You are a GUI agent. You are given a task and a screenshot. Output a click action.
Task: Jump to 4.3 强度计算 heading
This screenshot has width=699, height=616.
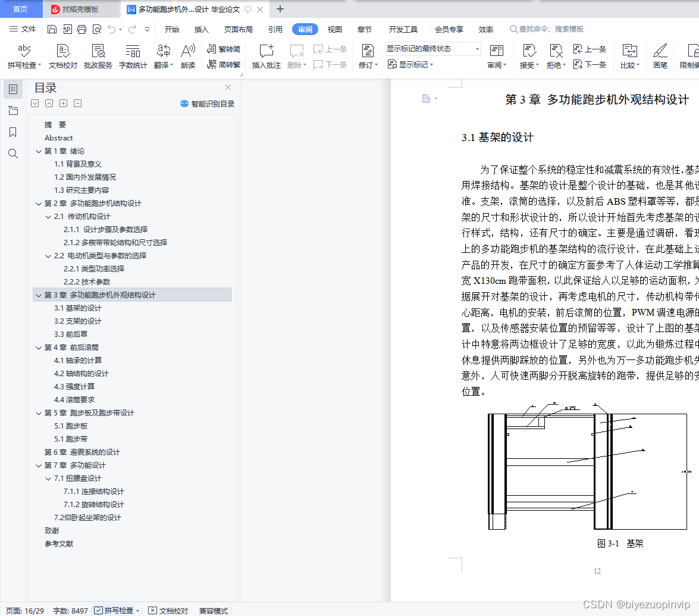coord(74,387)
